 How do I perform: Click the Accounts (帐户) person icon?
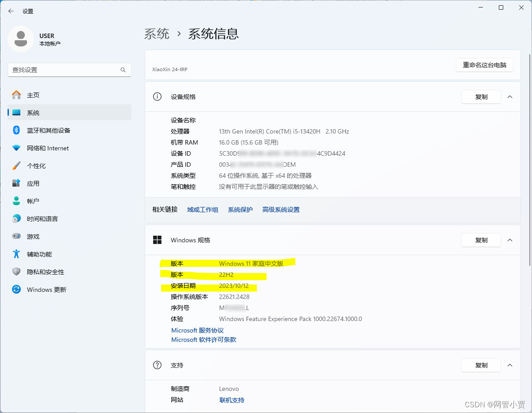16,201
